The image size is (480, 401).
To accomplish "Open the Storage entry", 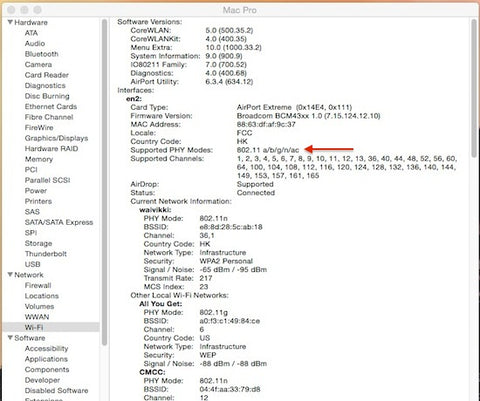I will (38, 243).
